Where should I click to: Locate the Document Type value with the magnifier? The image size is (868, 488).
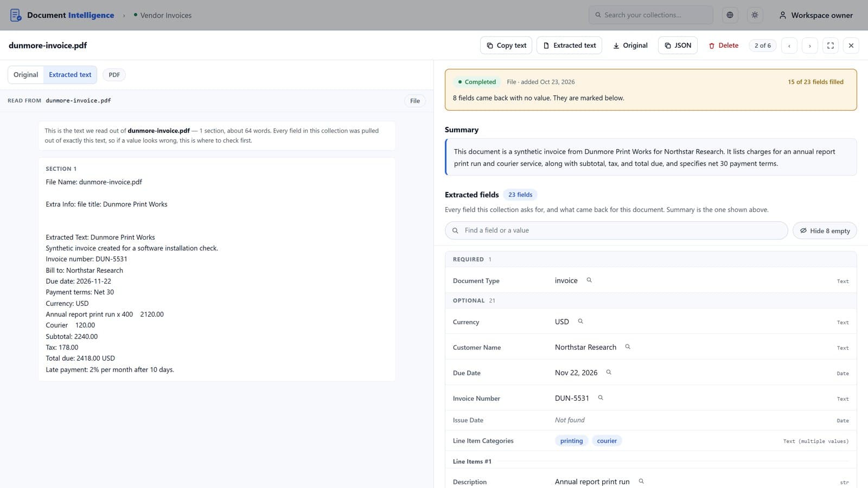[589, 280]
